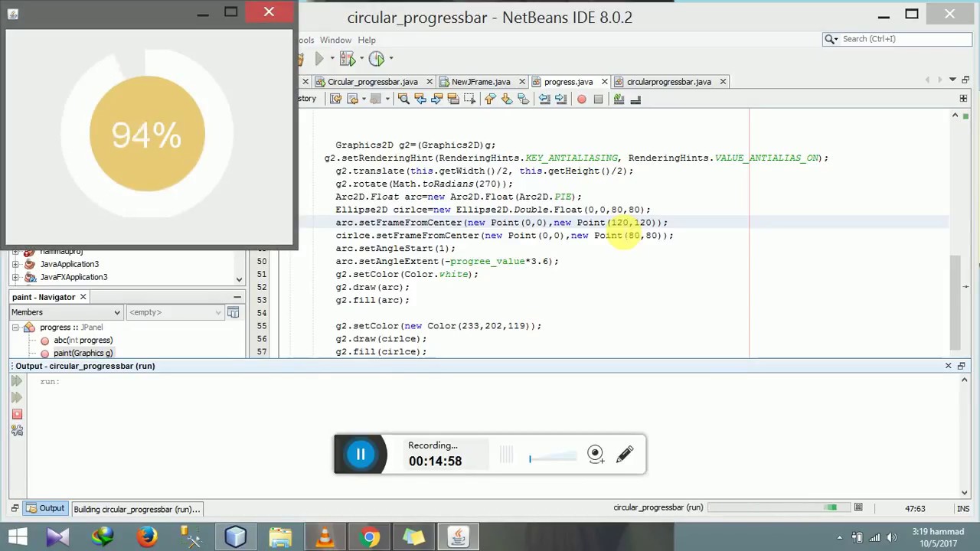
Task: Click the Visual Studio taskbar icon
Action: (x=57, y=537)
